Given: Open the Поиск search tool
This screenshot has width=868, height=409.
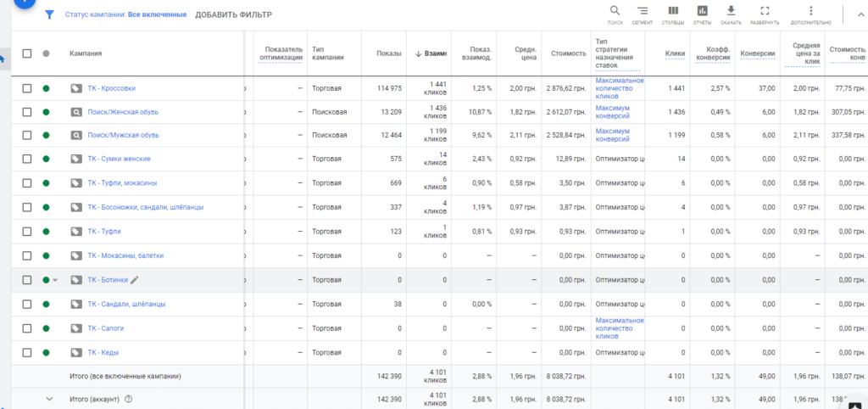Looking at the screenshot, I should [x=615, y=15].
